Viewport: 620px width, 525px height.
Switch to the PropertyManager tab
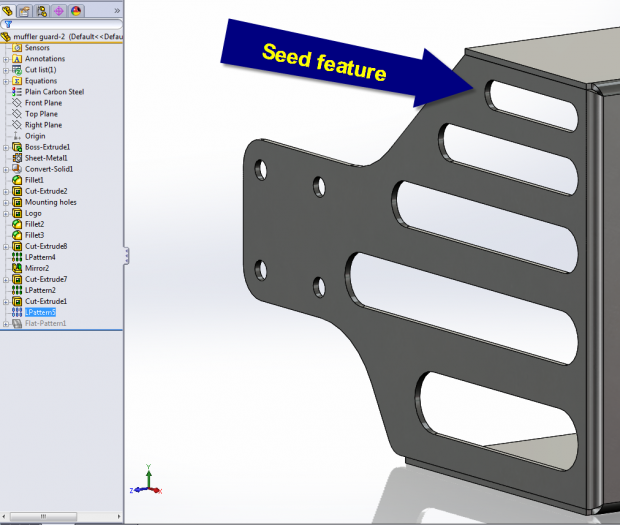point(26,9)
